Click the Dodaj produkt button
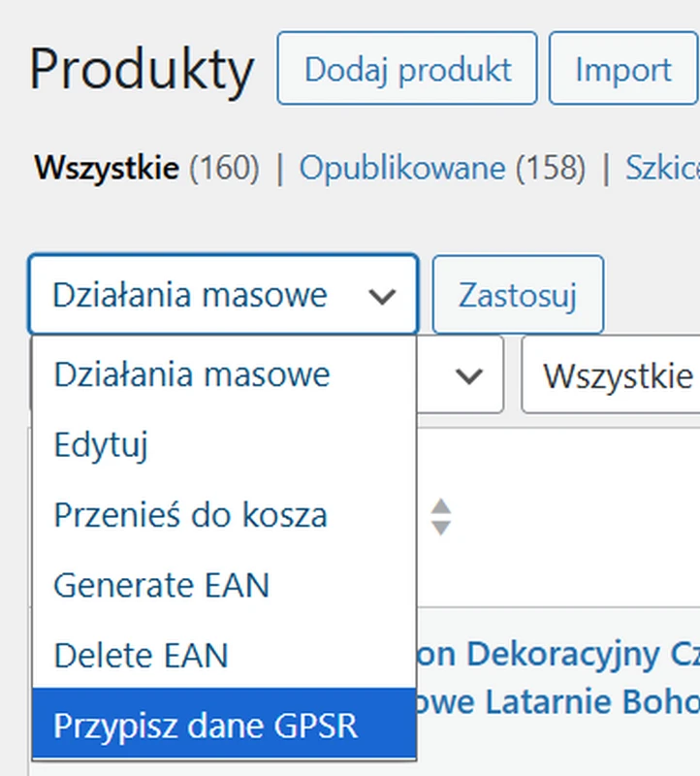 (407, 69)
